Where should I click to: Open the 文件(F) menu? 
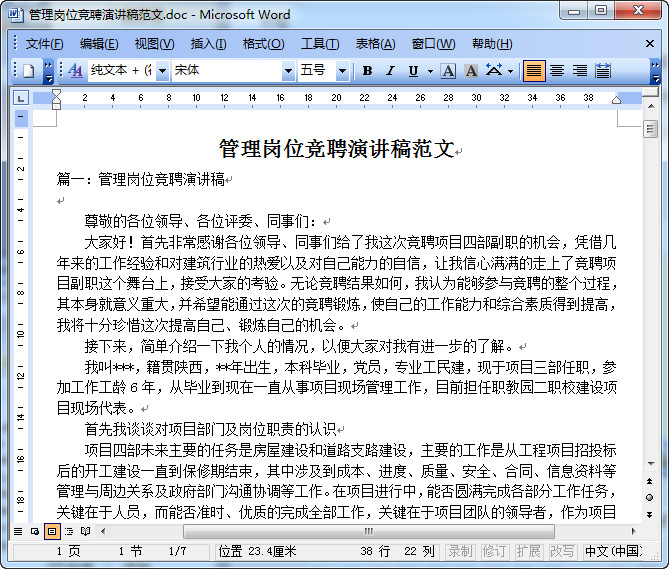click(44, 44)
